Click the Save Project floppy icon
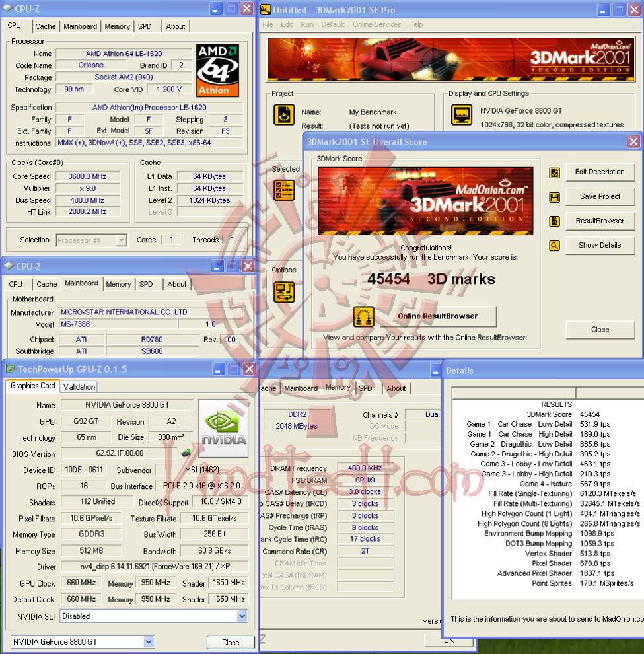Image resolution: width=644 pixels, height=654 pixels. tap(554, 198)
